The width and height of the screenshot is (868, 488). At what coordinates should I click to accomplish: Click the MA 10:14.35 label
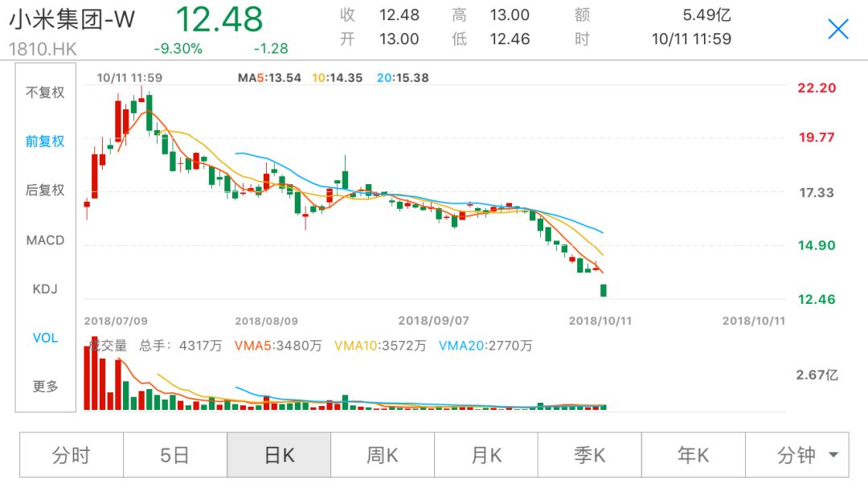pos(337,78)
